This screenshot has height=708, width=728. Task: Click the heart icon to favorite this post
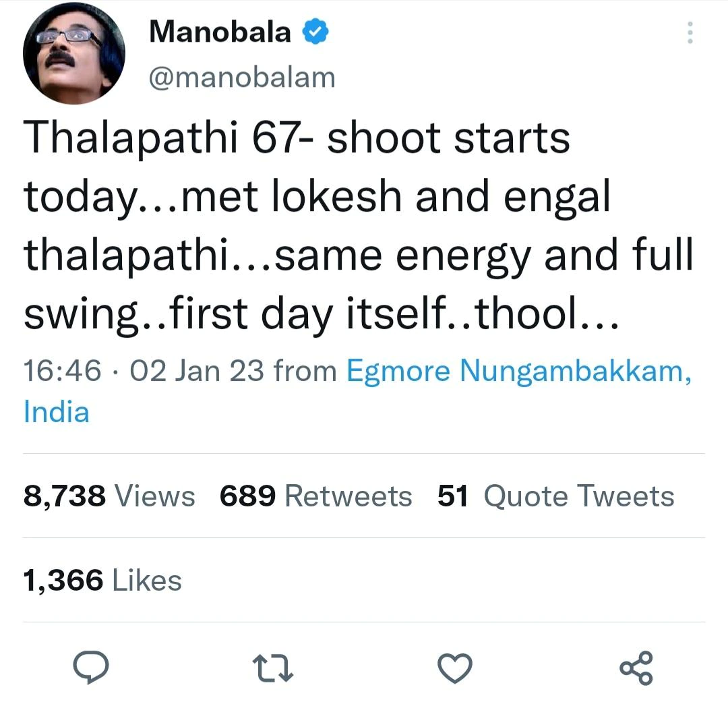[x=455, y=668]
